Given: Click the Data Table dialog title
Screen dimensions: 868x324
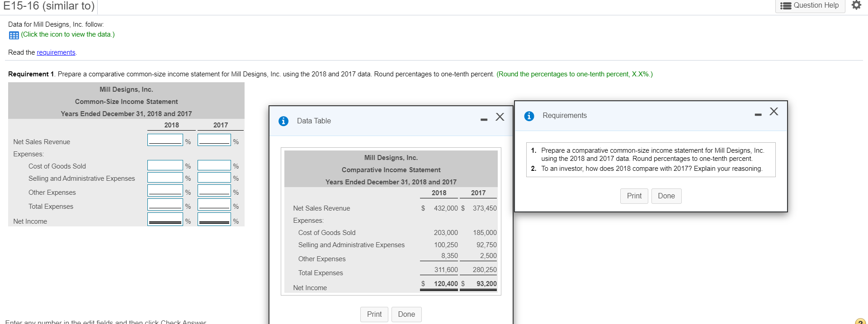Looking at the screenshot, I should tap(314, 121).
